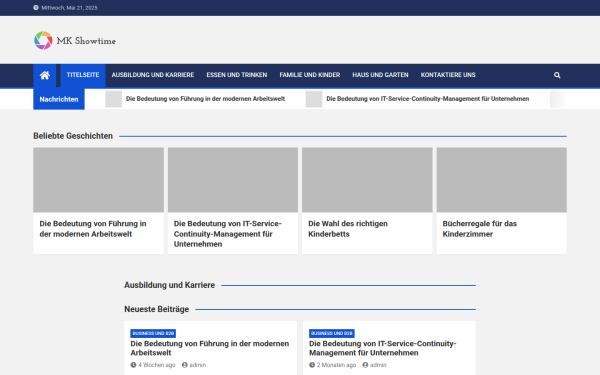Viewport: 600px width, 375px height.
Task: Open ticker headline about Führung in Arbeitswelt
Action: click(205, 99)
